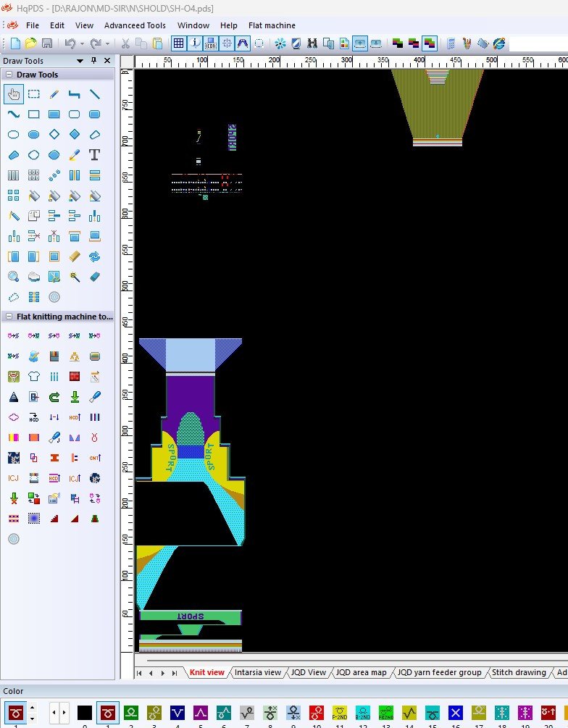568x728 pixels.
Task: Select the Text tool in Draw Tools
Action: [x=94, y=155]
